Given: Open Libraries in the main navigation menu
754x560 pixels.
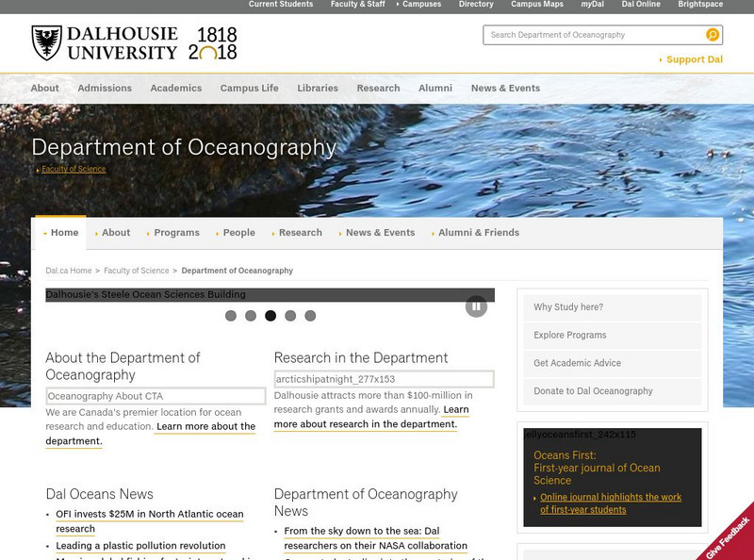Looking at the screenshot, I should pos(318,88).
